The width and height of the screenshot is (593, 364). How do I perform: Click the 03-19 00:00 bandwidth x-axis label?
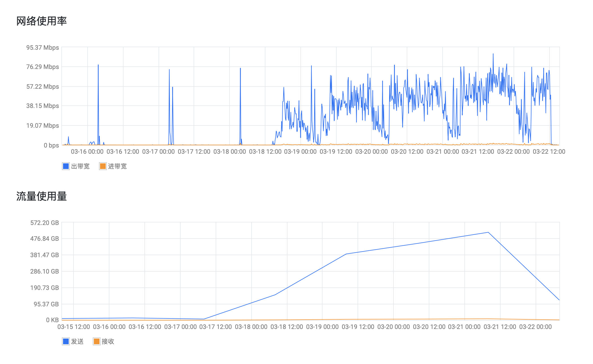coord(300,151)
